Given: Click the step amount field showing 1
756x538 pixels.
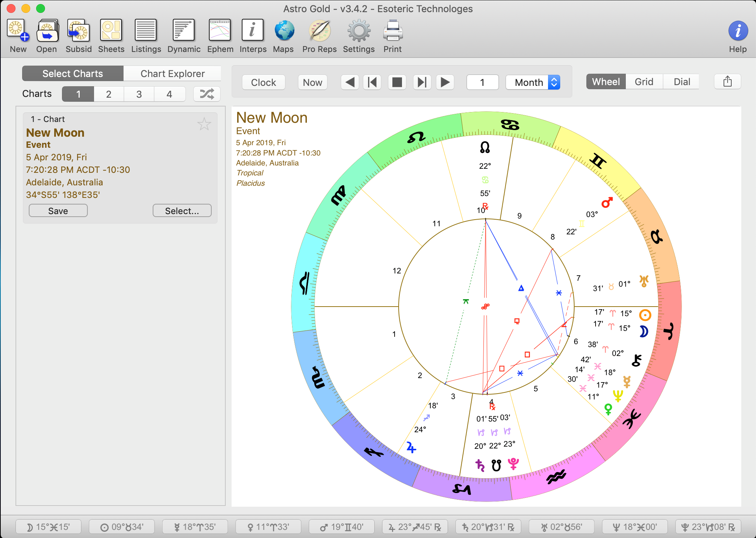Looking at the screenshot, I should (x=482, y=82).
